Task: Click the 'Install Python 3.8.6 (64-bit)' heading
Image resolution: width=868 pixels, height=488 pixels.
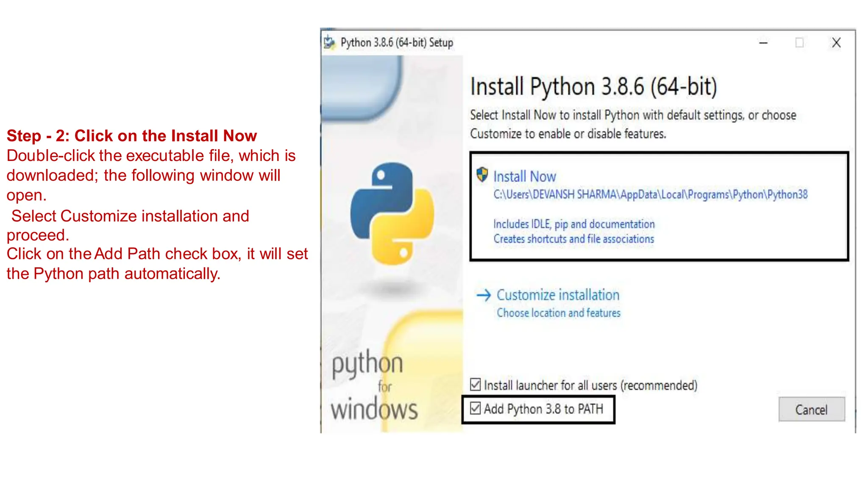Action: click(593, 87)
